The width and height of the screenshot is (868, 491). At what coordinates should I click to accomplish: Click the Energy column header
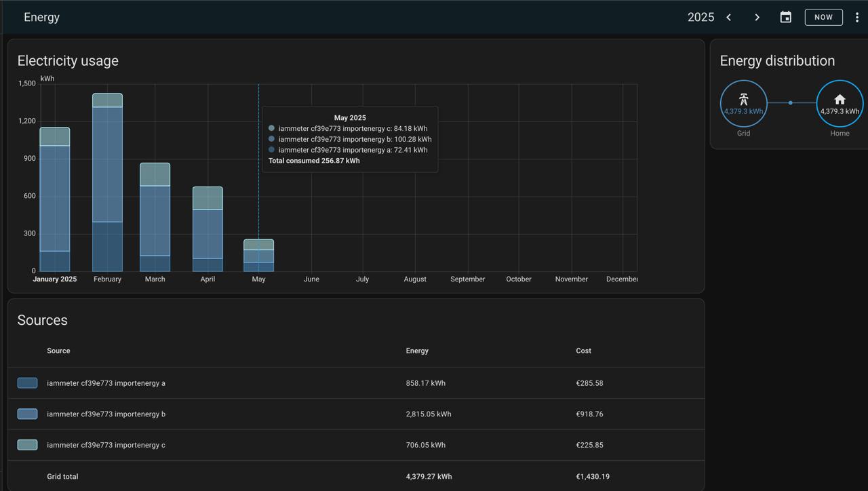coord(417,351)
